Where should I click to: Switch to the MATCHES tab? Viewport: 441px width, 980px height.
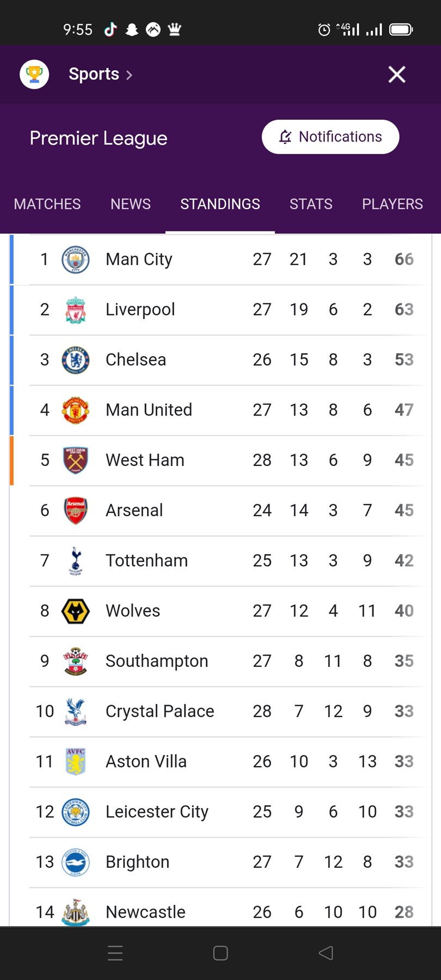click(x=47, y=204)
